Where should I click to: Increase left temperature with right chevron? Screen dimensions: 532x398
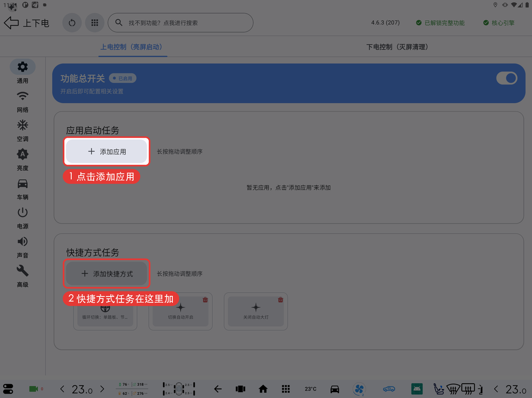[x=102, y=389]
